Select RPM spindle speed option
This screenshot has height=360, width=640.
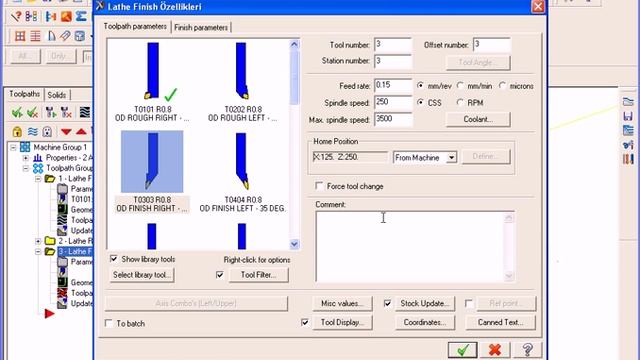pyautogui.click(x=460, y=102)
